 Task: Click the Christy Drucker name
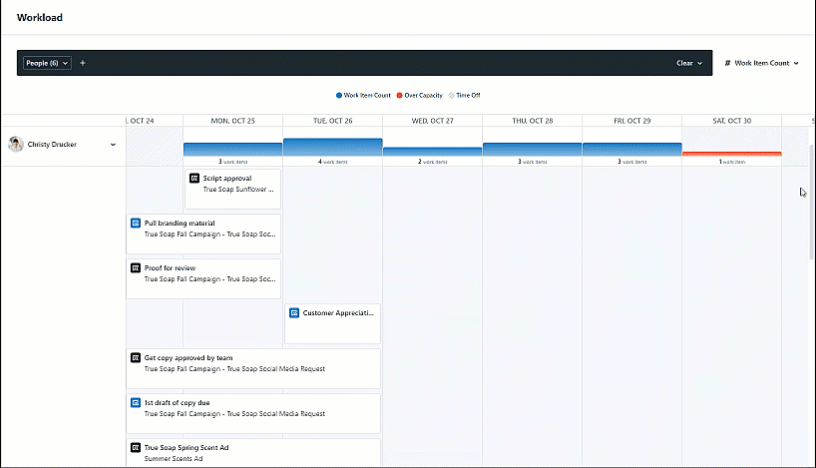click(x=52, y=144)
